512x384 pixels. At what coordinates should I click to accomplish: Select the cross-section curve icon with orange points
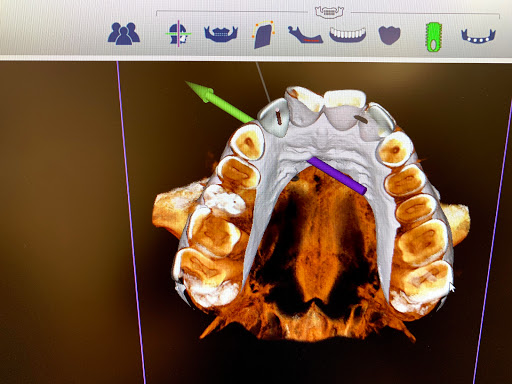264,34
